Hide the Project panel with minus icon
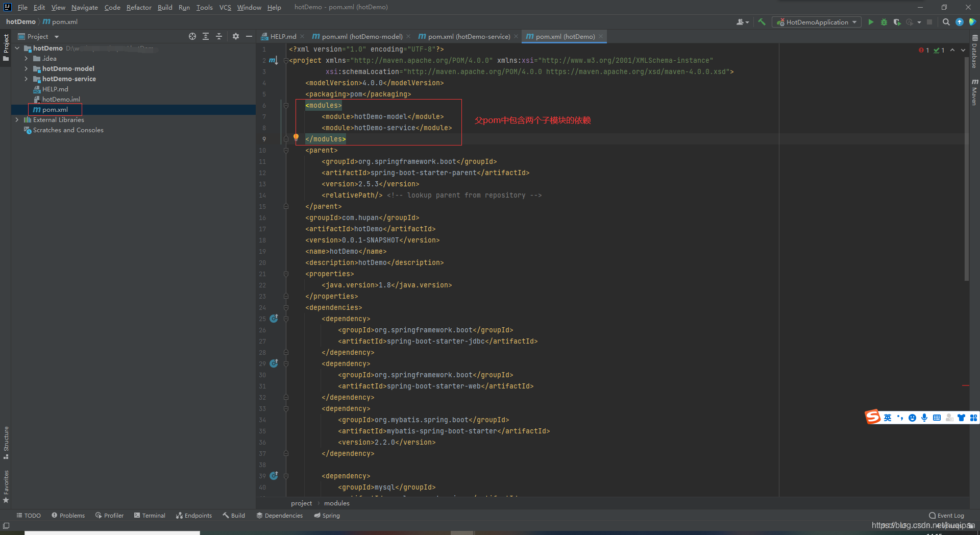The height and width of the screenshot is (535, 980). point(249,36)
